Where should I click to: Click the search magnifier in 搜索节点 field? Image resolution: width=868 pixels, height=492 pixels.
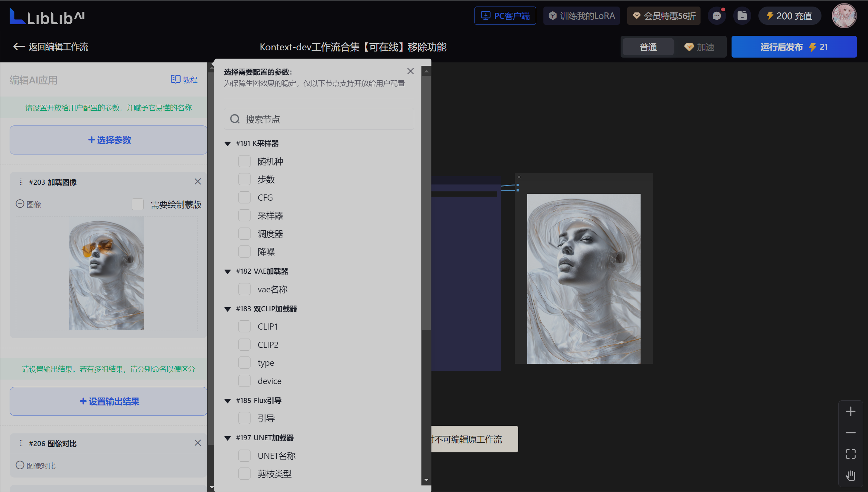[235, 119]
